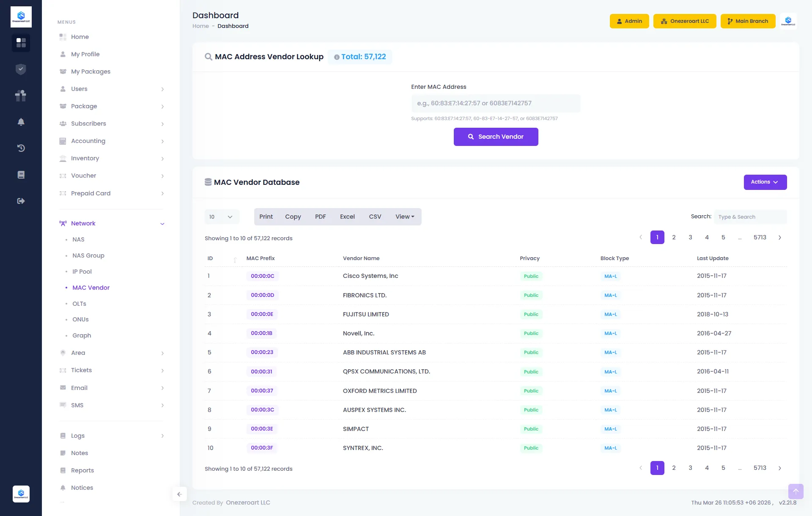The width and height of the screenshot is (812, 516).
Task: Click the gift box icon in left rail
Action: (21, 96)
